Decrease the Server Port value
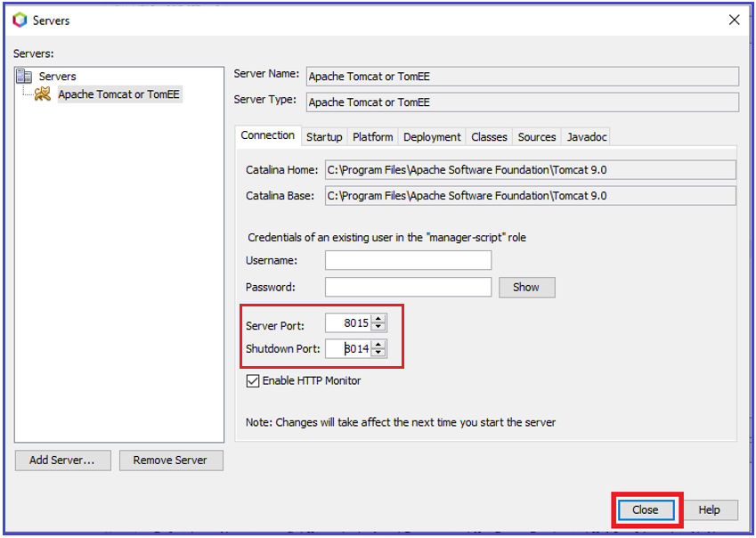 point(379,327)
